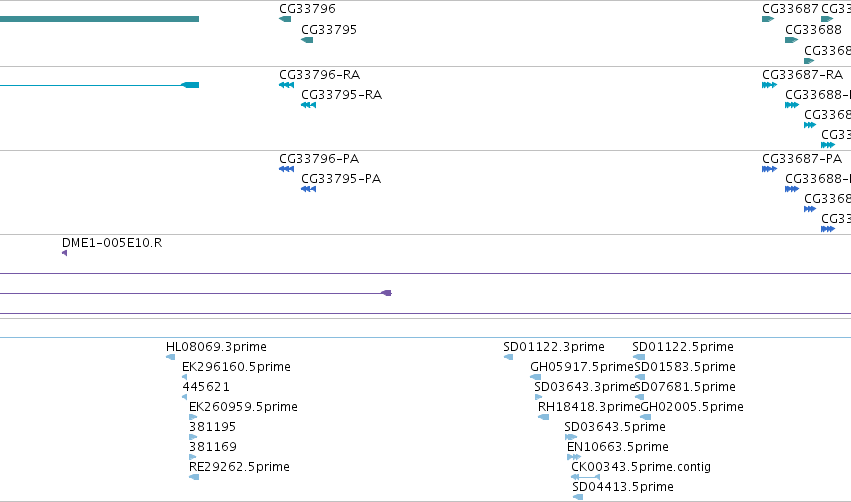Open the CG33796-PA label link
Image resolution: width=851 pixels, height=502 pixels.
(x=319, y=159)
